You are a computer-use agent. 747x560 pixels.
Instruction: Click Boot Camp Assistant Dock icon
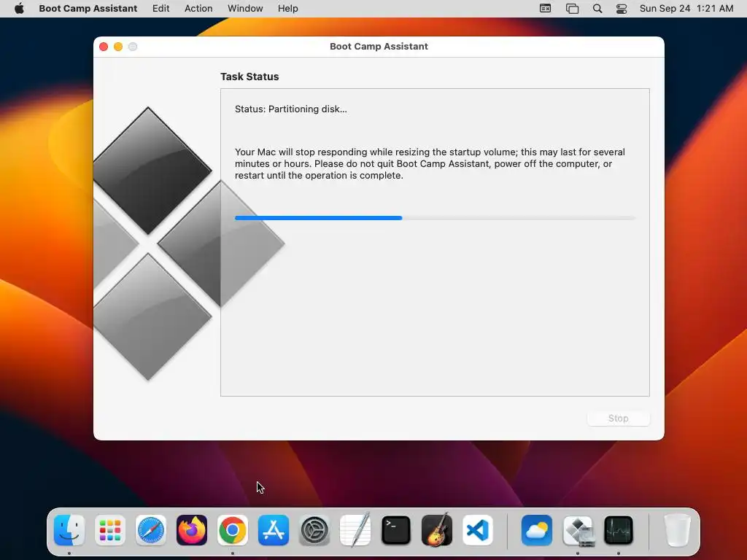pyautogui.click(x=578, y=530)
